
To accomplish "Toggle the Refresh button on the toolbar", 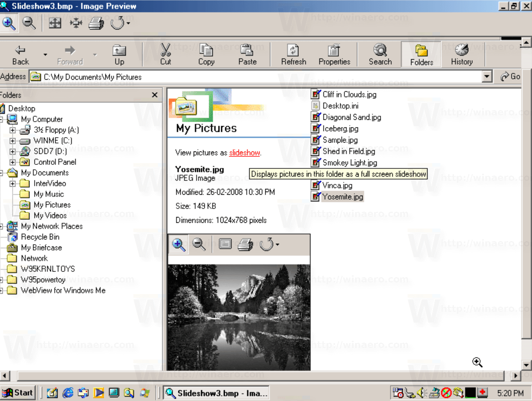I will coord(293,54).
